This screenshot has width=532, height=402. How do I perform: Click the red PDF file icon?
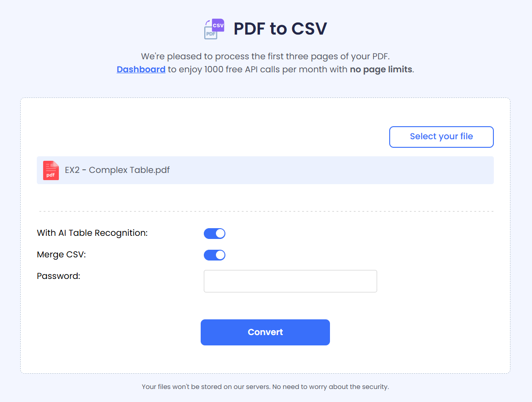[51, 170]
